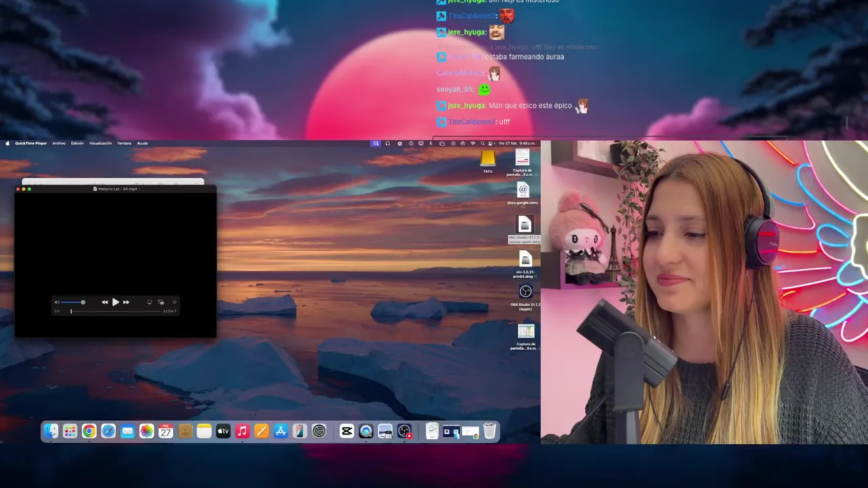Open Mail from the Dock
This screenshot has height=488, width=868.
coord(127,431)
